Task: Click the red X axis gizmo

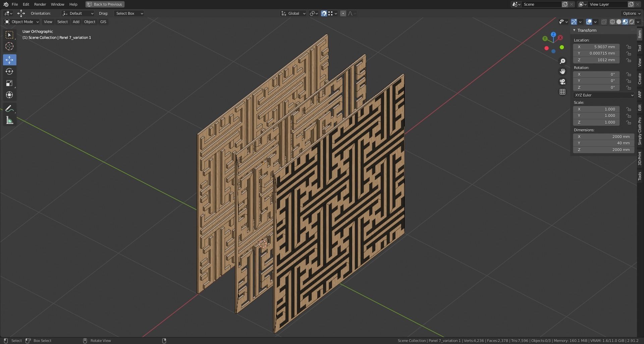Action: click(560, 38)
